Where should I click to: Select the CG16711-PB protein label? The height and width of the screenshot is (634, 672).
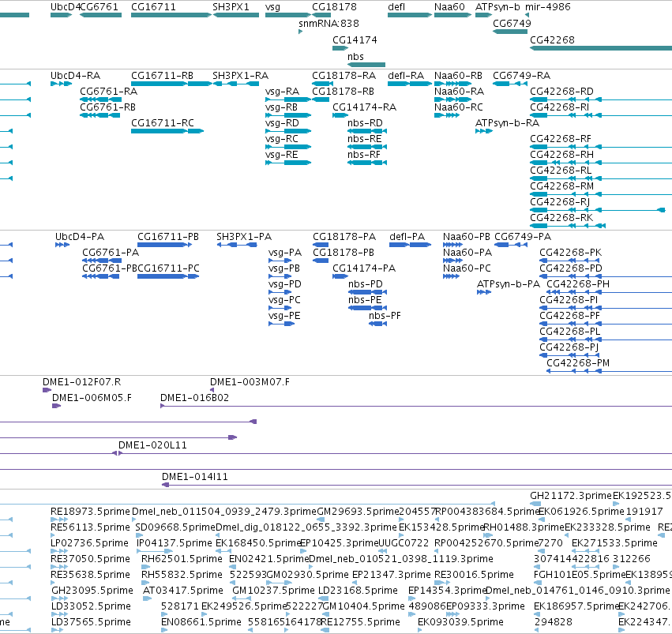168,237
